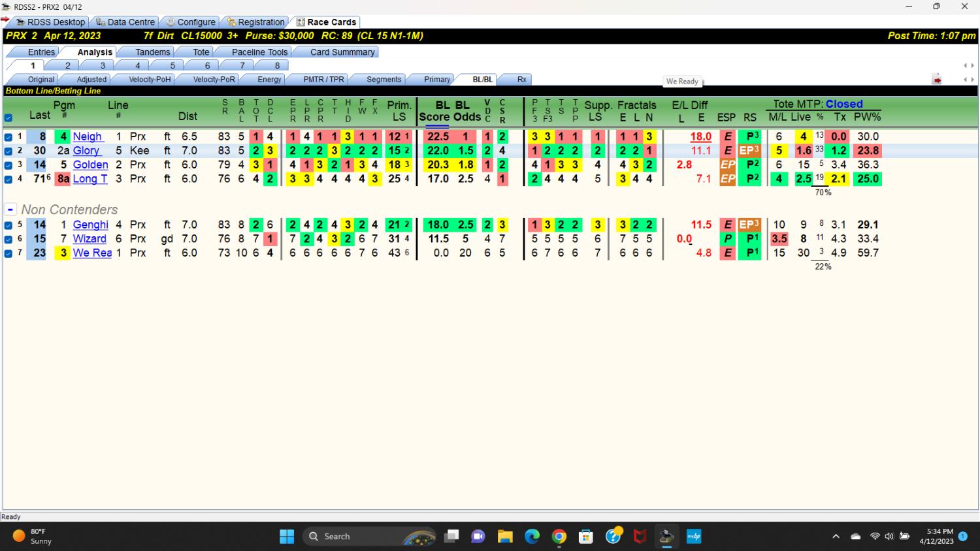
Task: Open Microsoft Store from taskbar
Action: pos(586,537)
